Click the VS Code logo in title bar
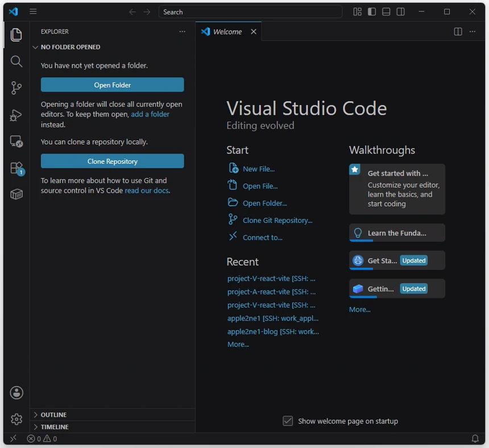The height and width of the screenshot is (448, 489). [14, 12]
